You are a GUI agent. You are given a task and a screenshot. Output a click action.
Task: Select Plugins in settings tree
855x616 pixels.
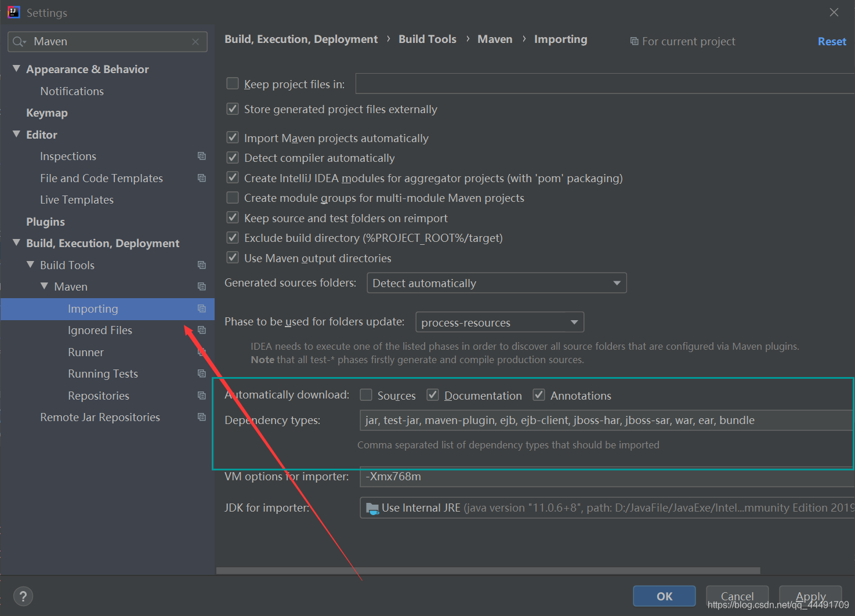click(45, 222)
